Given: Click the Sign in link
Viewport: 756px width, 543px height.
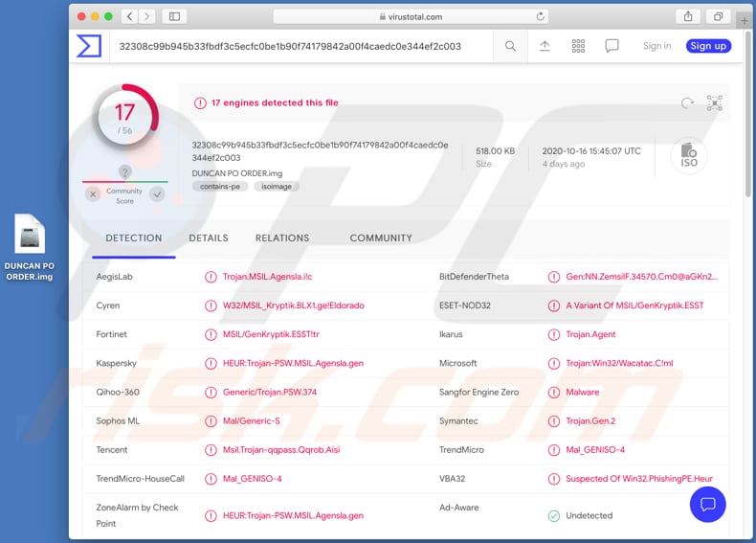Looking at the screenshot, I should (656, 46).
